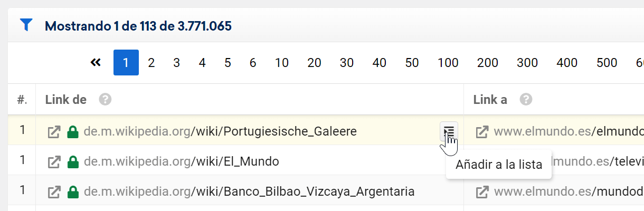Go to page 2 of results
Image resolution: width=644 pixels, height=211 pixels.
tap(151, 63)
